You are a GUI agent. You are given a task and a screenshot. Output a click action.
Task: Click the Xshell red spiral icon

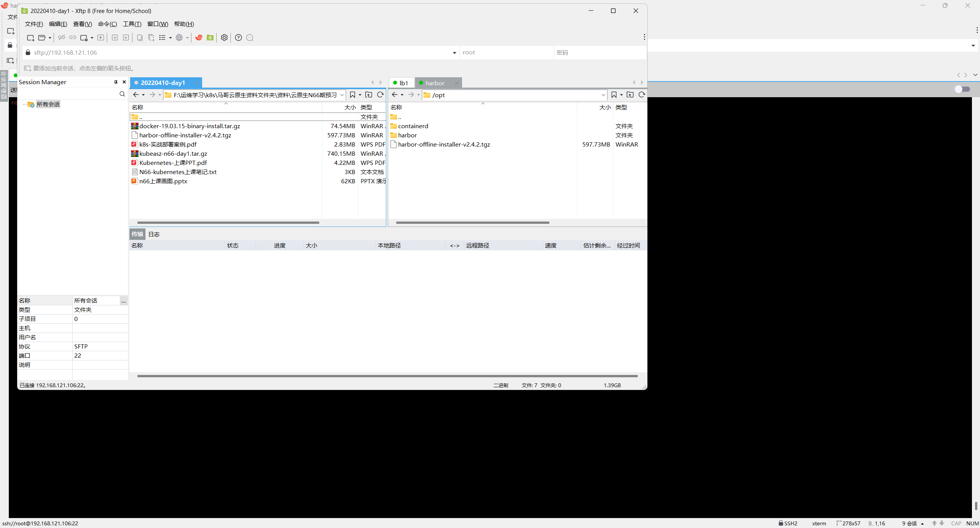pos(199,37)
